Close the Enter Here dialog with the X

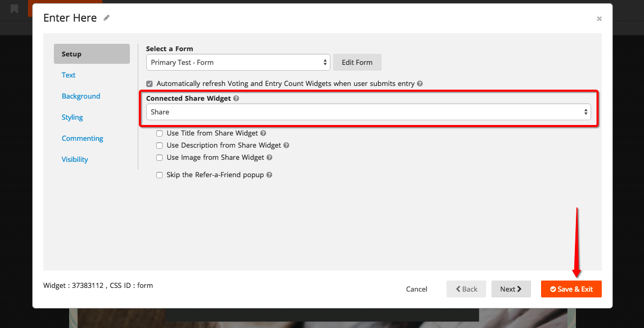(x=599, y=18)
